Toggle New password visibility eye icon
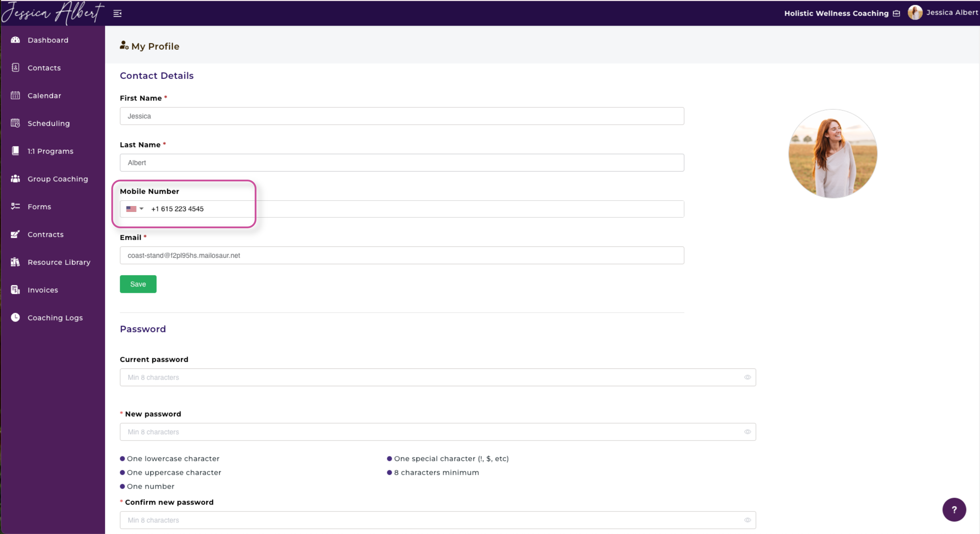980x534 pixels. point(747,432)
